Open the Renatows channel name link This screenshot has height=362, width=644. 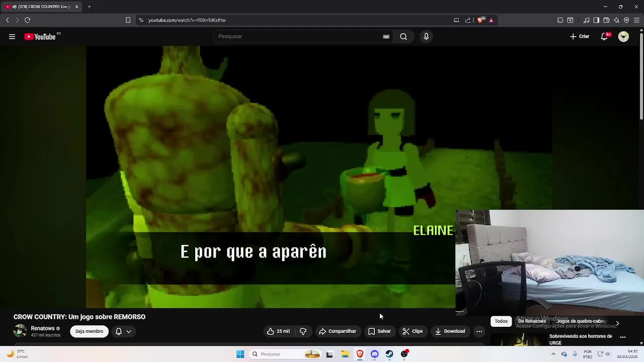tap(43, 328)
